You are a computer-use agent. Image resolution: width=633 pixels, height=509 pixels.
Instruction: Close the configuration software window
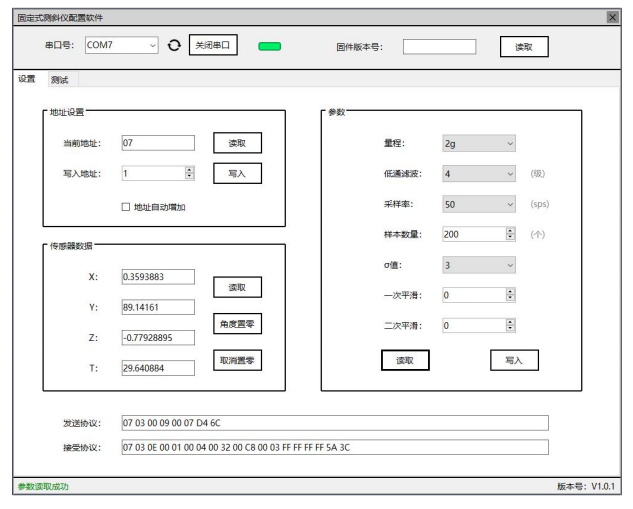612,18
